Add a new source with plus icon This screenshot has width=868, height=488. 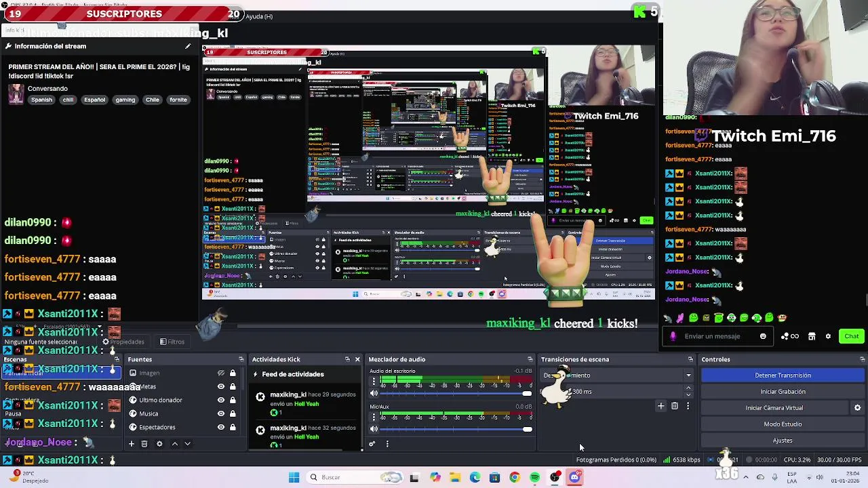click(132, 444)
